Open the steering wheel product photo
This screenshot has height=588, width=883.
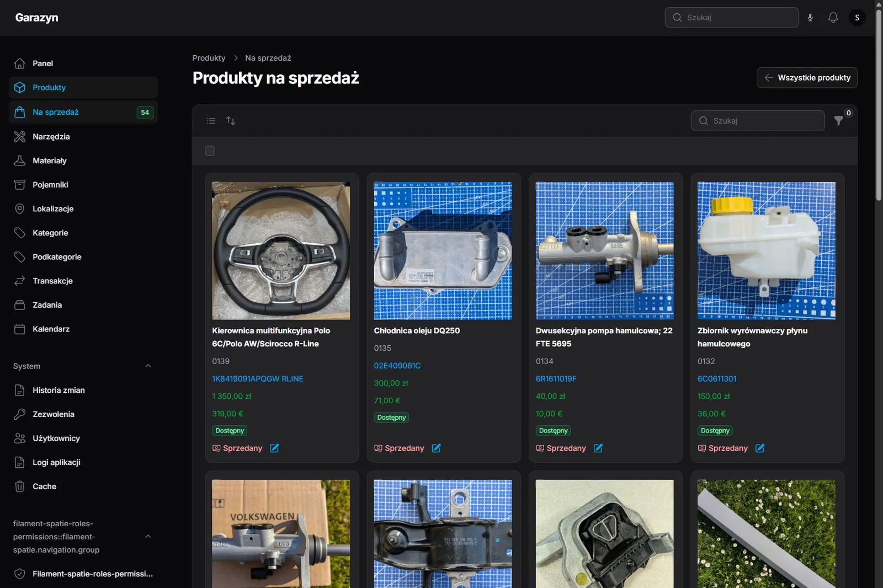[281, 251]
